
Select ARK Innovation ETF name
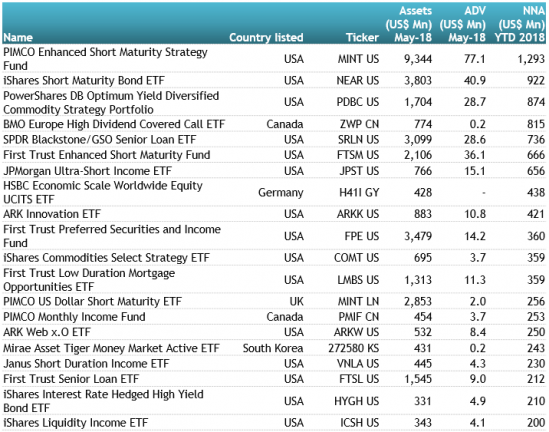(52, 214)
